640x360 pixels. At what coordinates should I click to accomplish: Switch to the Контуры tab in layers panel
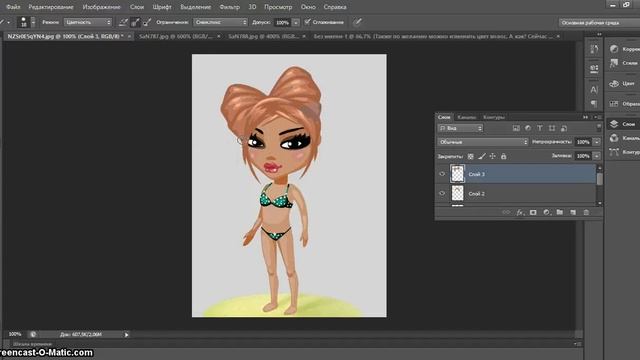pos(494,117)
